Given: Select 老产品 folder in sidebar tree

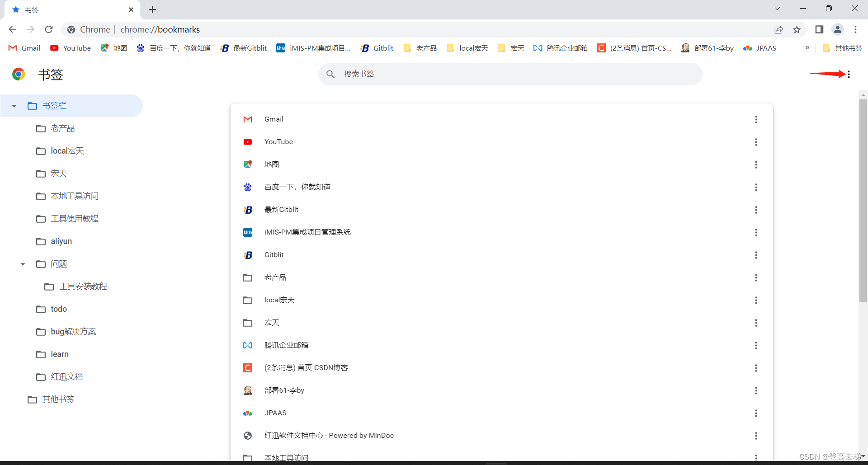Looking at the screenshot, I should 63,129.
